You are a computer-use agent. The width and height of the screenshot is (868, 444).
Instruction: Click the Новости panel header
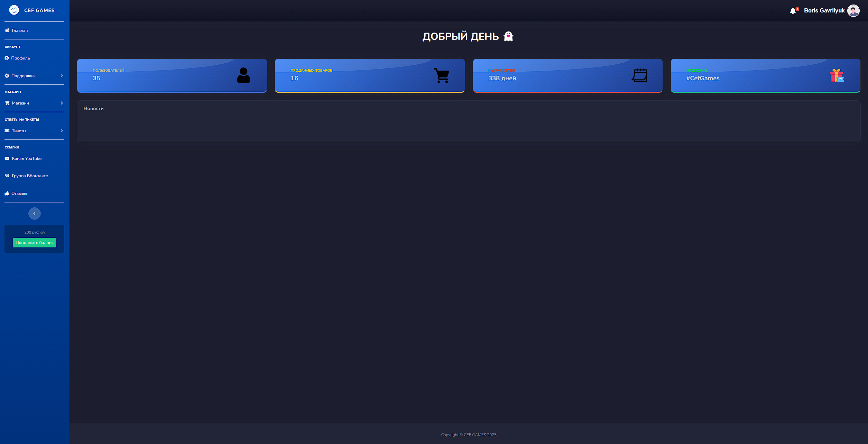(94, 109)
